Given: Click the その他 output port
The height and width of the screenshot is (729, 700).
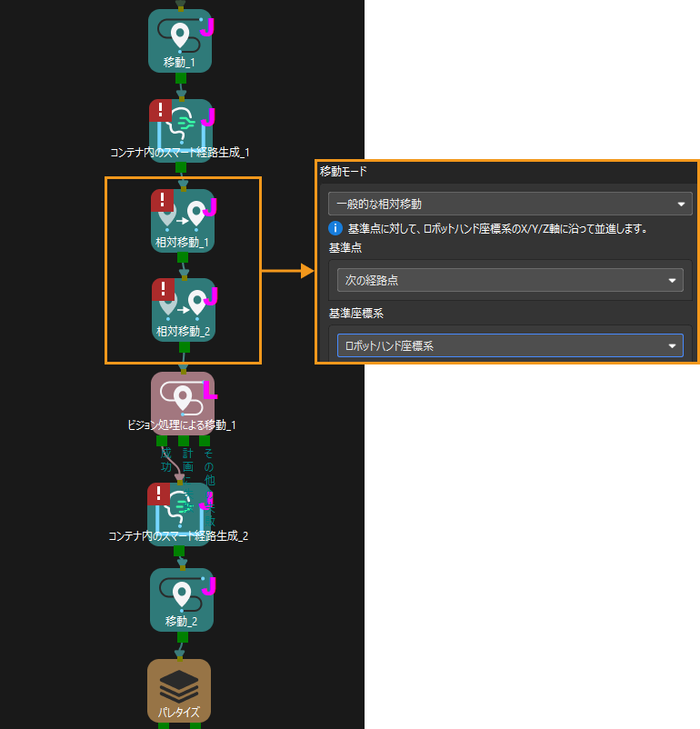Looking at the screenshot, I should coord(205,441).
